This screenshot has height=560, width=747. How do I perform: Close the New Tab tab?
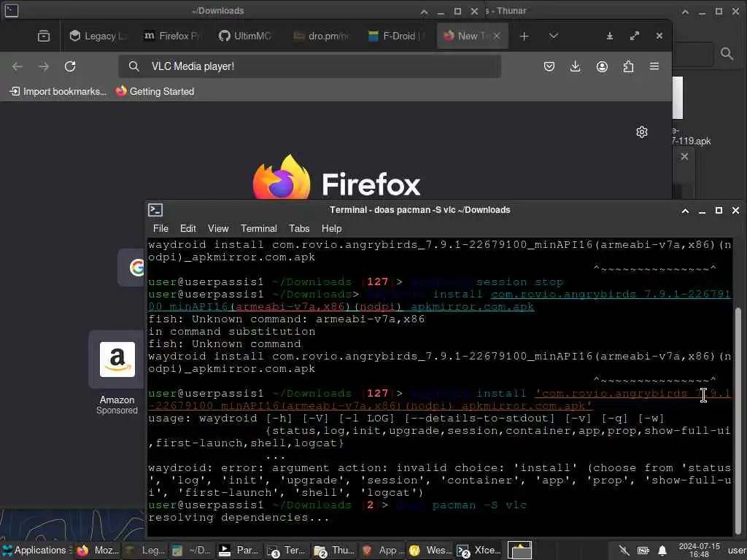point(497,36)
